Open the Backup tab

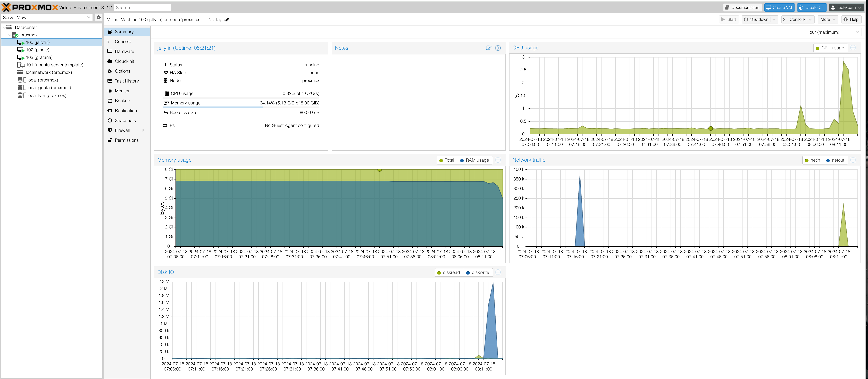click(x=127, y=101)
